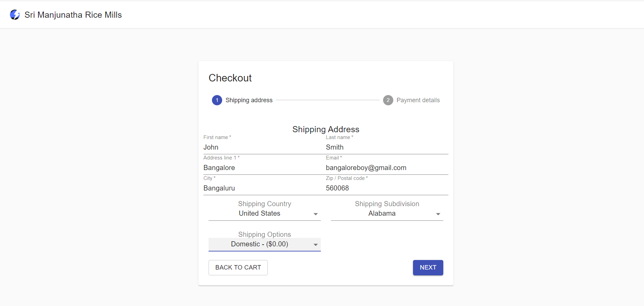This screenshot has width=644, height=306.
Task: Click the City field showing Bangaluru
Action: [265, 188]
